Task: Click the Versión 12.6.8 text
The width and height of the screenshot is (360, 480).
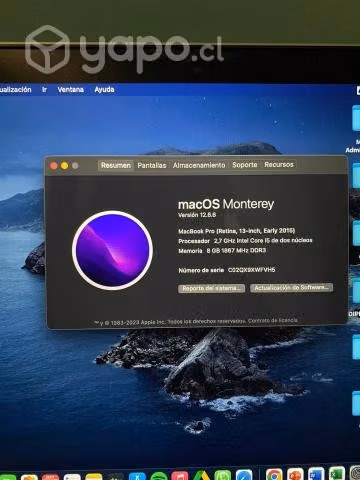Action: click(197, 215)
